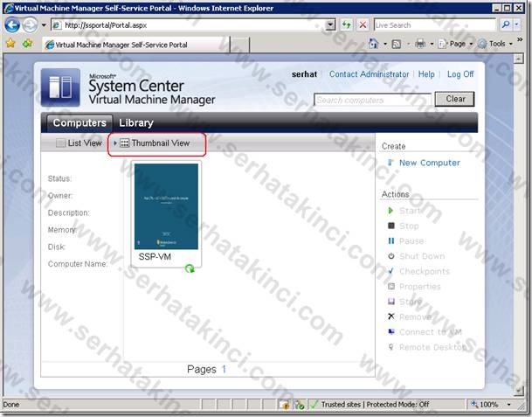Click the Properties action

pos(419,286)
